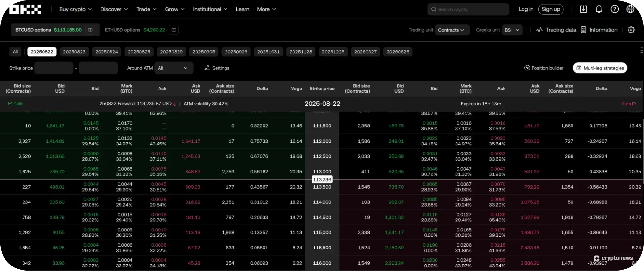Screen dimensions: 644x271
Task: Click the Sign up button
Action: point(551,9)
